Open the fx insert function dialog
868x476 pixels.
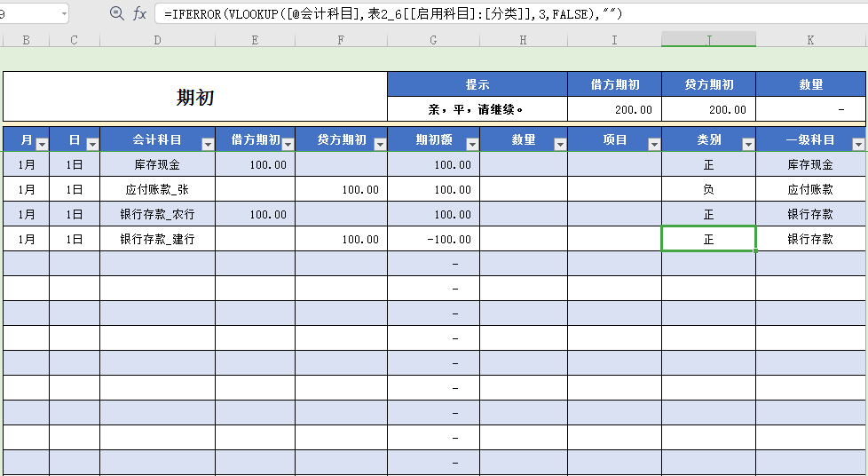pyautogui.click(x=139, y=14)
